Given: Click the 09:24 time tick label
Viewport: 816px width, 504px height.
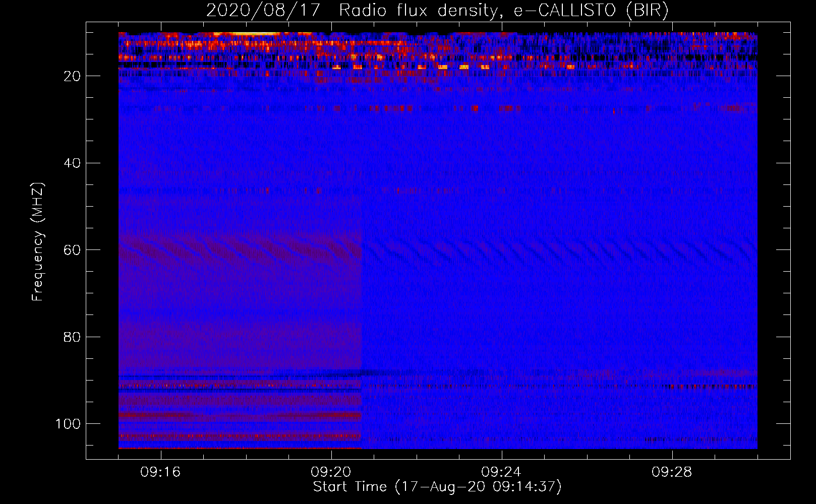Looking at the screenshot, I should coord(501,472).
